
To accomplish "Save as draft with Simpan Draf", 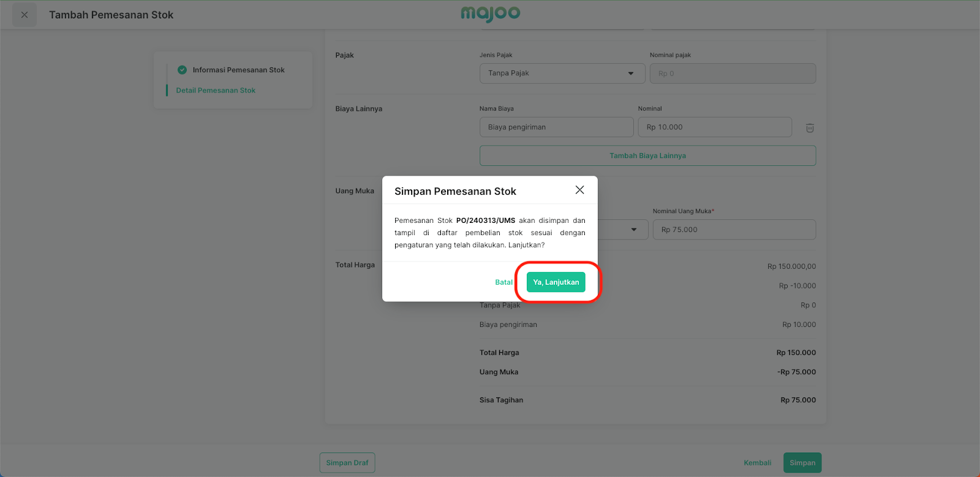I will [347, 463].
